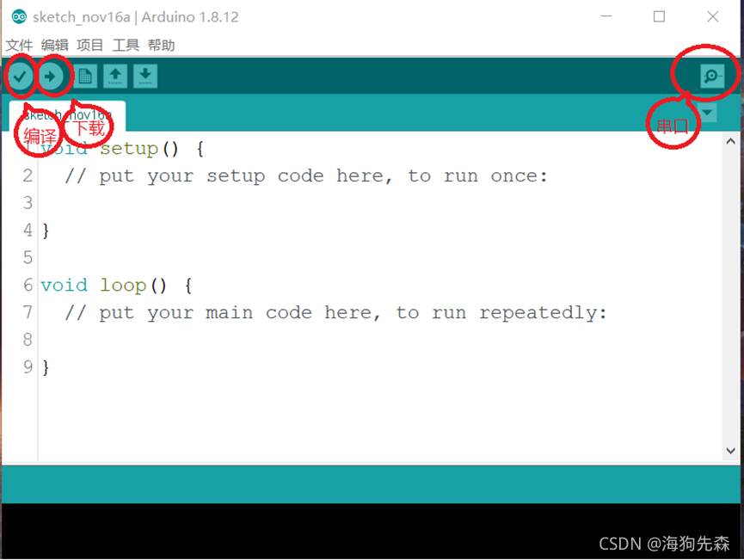Click the closing brace on line 4
The width and height of the screenshot is (744, 560).
point(46,231)
